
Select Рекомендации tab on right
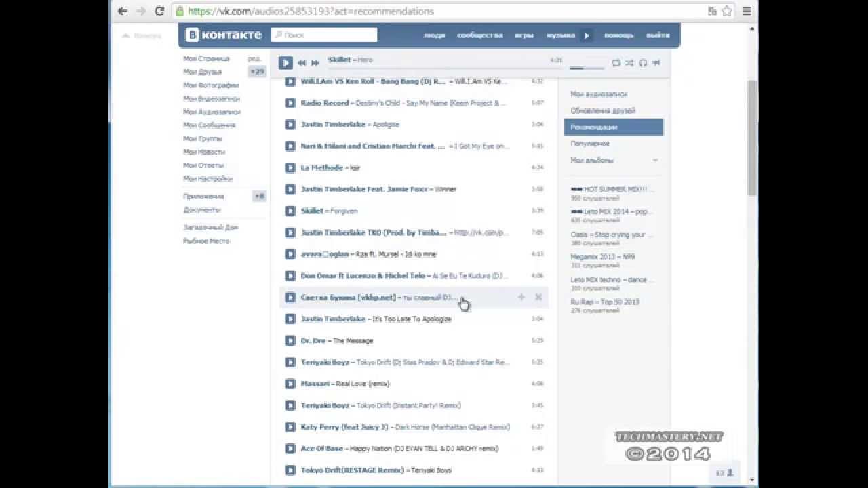point(614,127)
